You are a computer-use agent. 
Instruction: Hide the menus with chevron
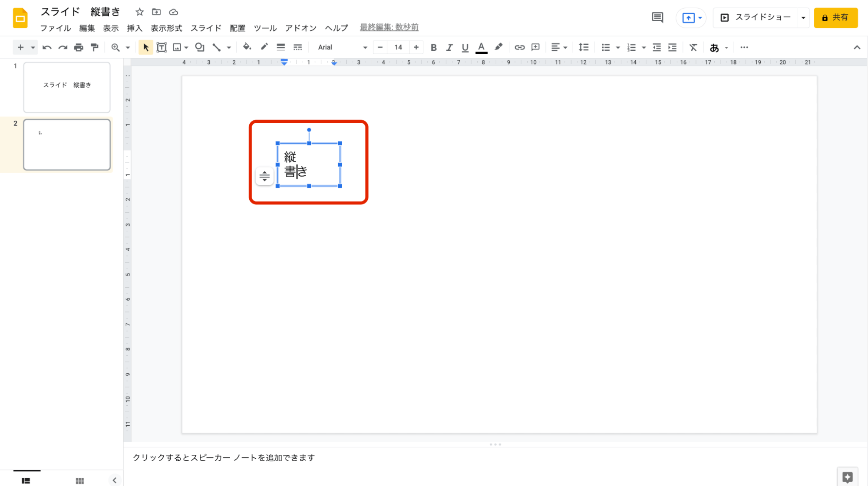[x=857, y=47]
